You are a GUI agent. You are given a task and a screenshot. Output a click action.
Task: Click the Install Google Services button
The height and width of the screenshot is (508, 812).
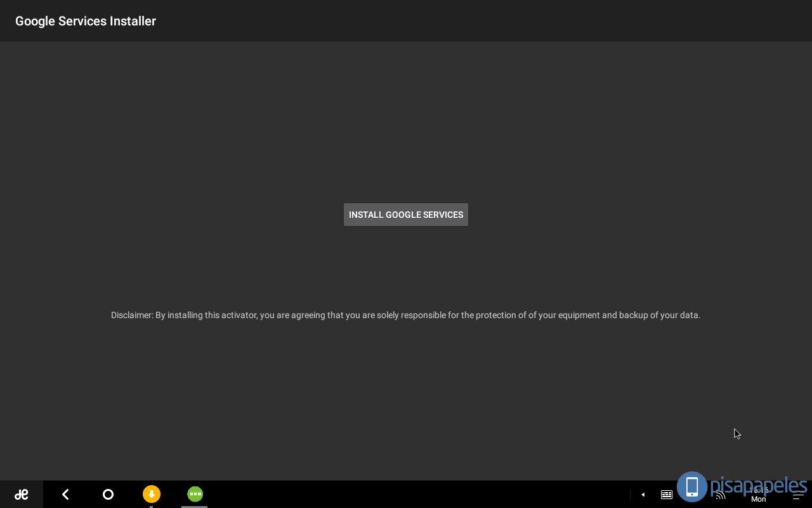pyautogui.click(x=406, y=215)
